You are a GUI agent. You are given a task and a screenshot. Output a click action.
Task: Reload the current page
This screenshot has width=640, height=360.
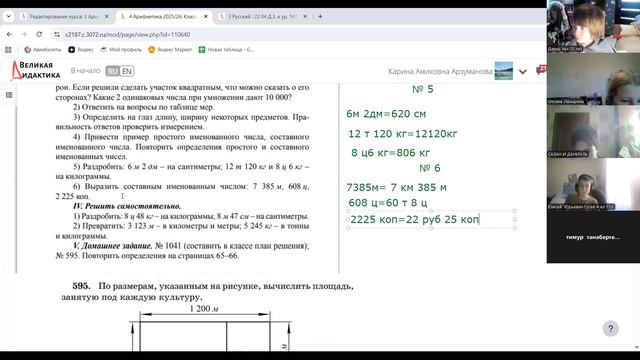(x=39, y=34)
